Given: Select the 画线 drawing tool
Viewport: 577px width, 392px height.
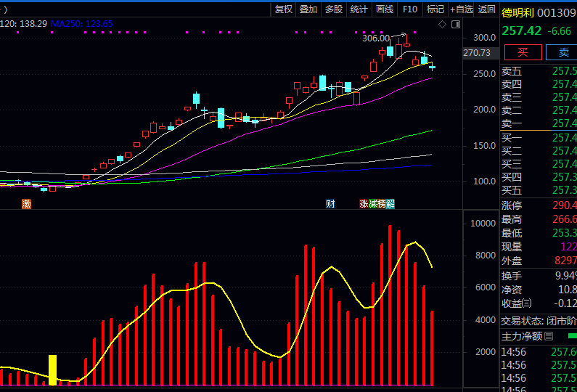Looking at the screenshot, I should [x=385, y=9].
